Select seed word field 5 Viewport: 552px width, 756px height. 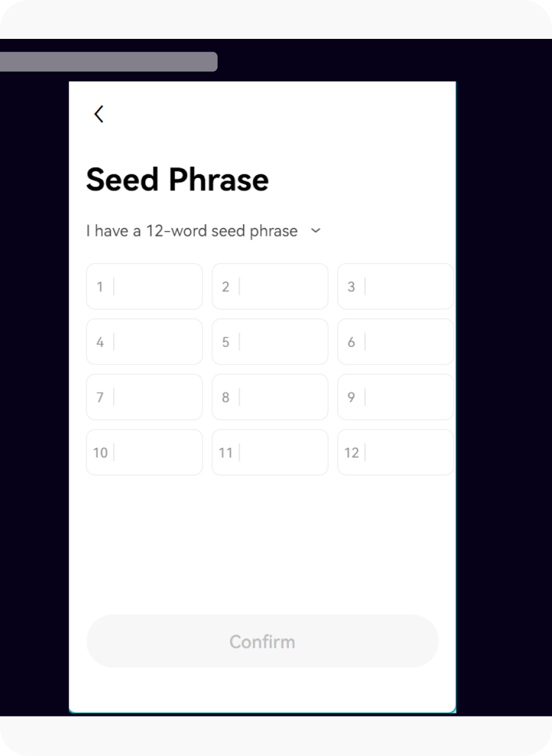[270, 342]
